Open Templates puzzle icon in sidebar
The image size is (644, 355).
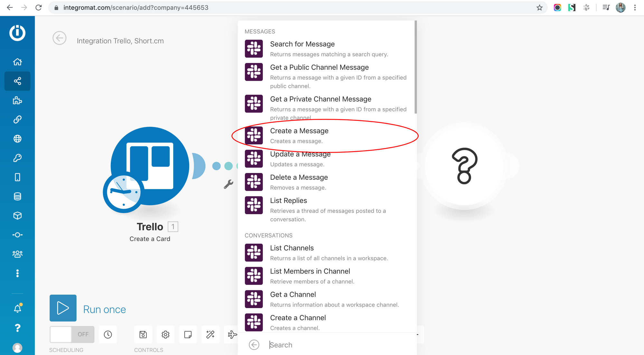[x=17, y=100]
